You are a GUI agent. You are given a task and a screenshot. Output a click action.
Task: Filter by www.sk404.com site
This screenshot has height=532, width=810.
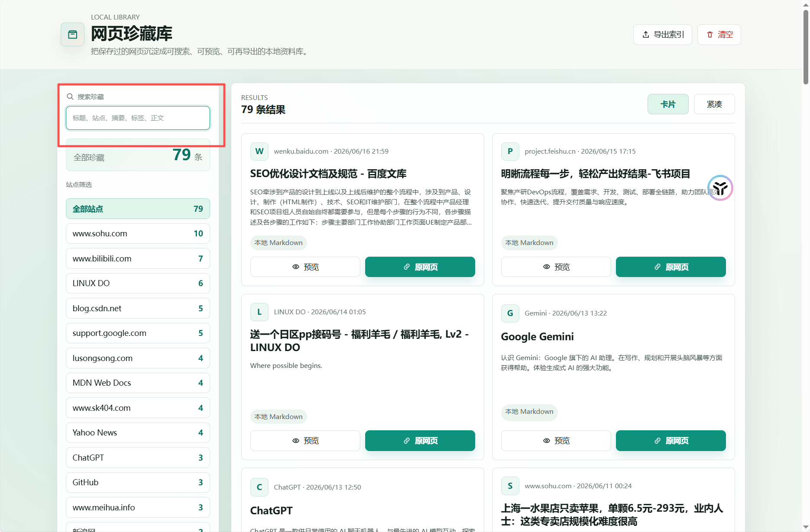point(138,408)
